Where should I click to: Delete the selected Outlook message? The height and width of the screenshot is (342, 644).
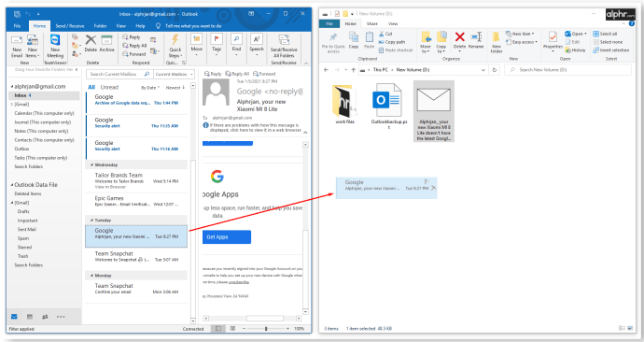coord(91,44)
